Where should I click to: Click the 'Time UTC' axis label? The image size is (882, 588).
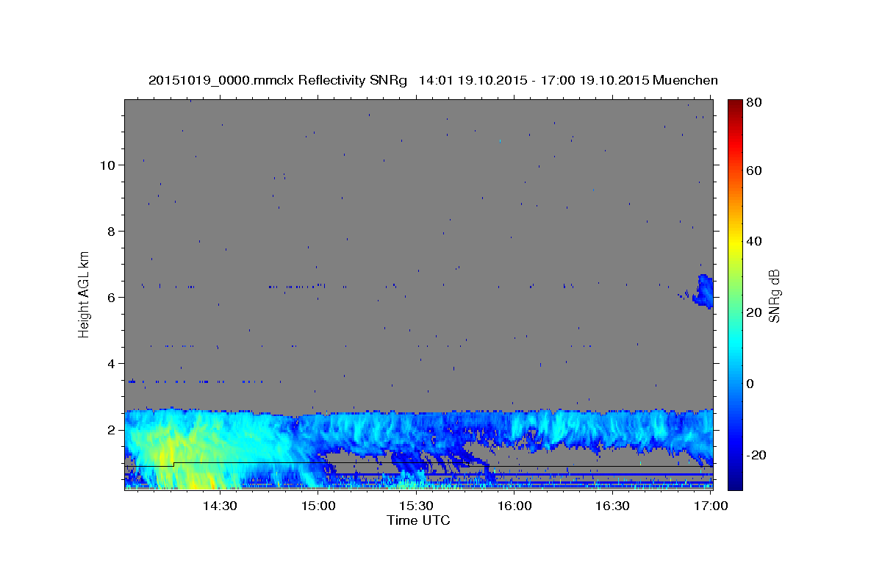point(418,520)
